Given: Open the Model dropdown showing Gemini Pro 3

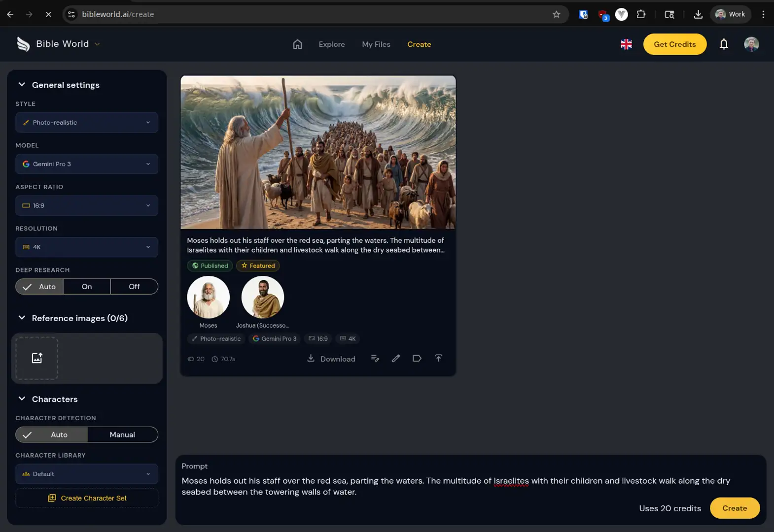Looking at the screenshot, I should (87, 164).
